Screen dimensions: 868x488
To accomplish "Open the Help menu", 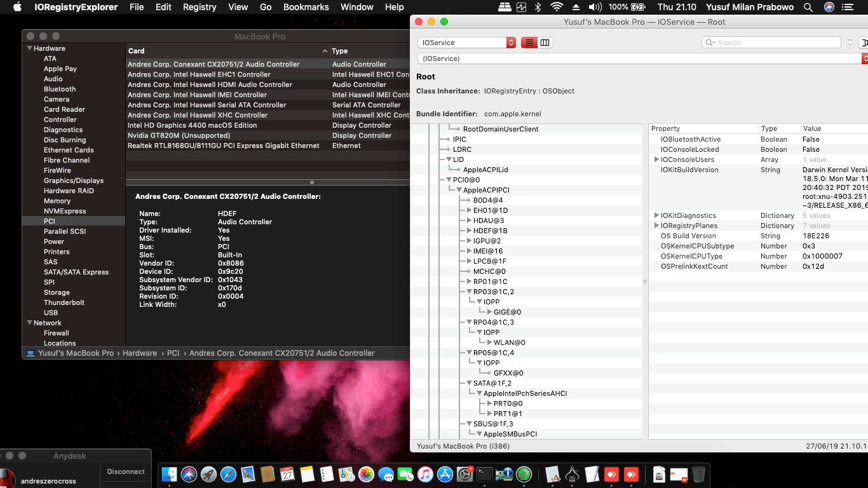I will coord(395,7).
